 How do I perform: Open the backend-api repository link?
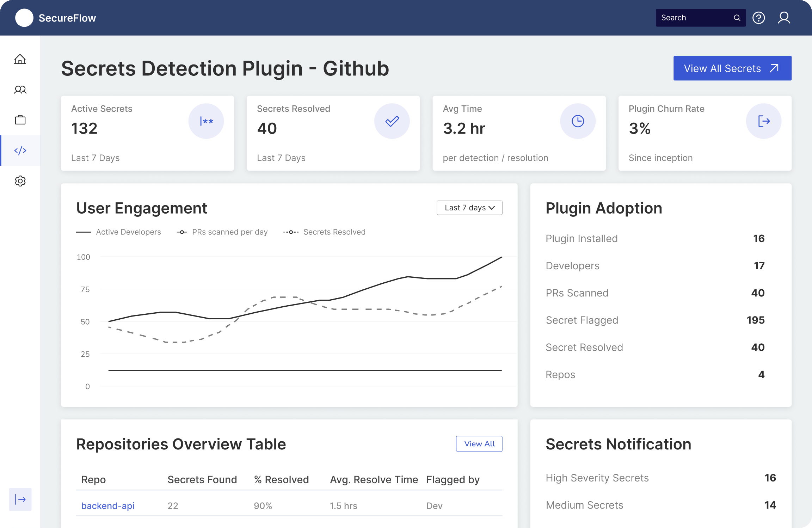tap(107, 505)
